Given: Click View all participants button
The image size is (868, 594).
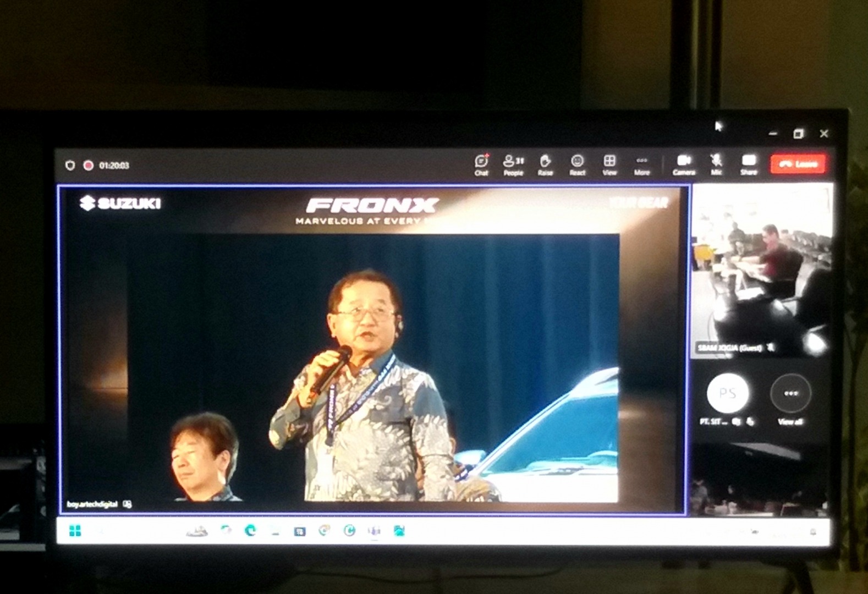Looking at the screenshot, I should pyautogui.click(x=790, y=400).
